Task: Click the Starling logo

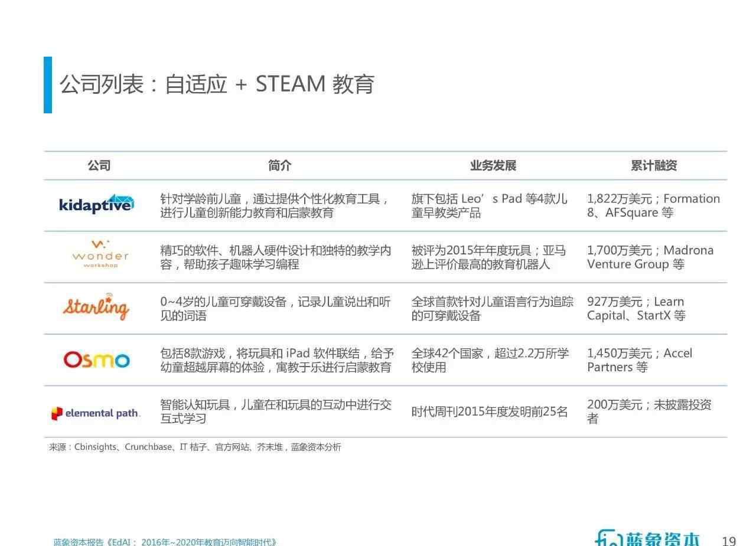Action: [96, 306]
